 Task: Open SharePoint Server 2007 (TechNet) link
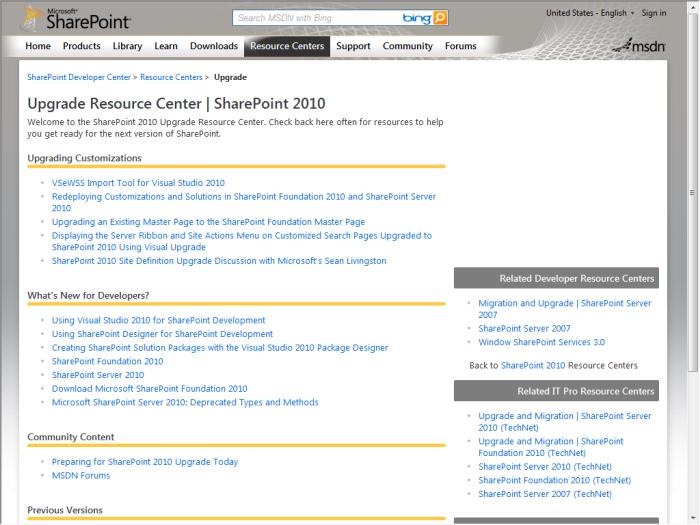pos(545,494)
